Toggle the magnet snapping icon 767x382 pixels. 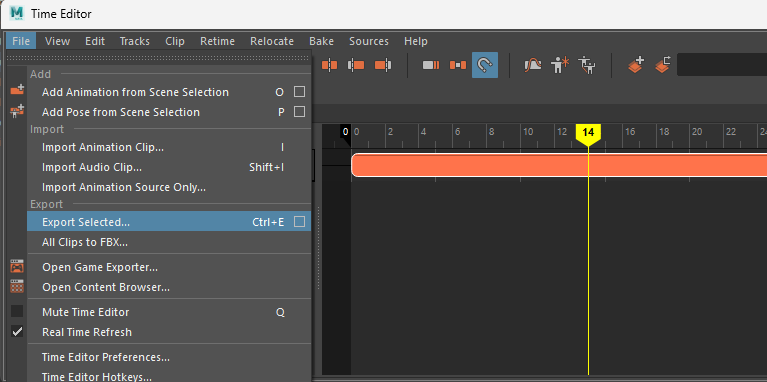coord(485,65)
